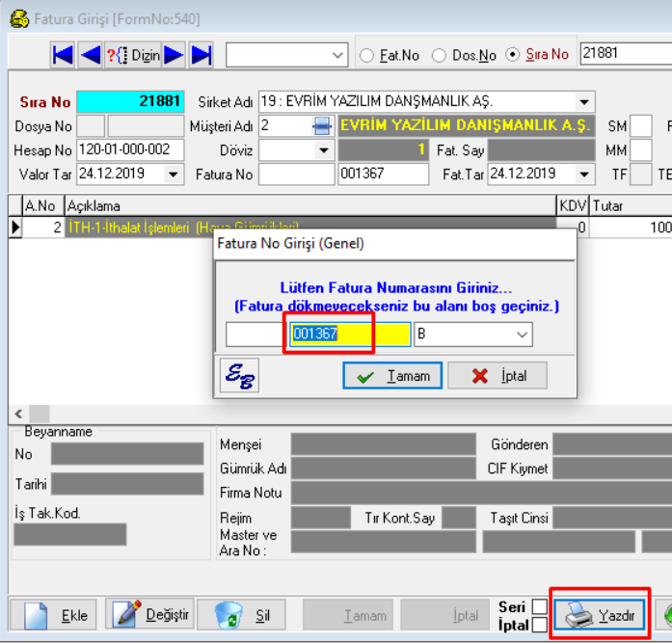Open the B series dropdown in dialog
The width and height of the screenshot is (672, 643).
point(522,335)
